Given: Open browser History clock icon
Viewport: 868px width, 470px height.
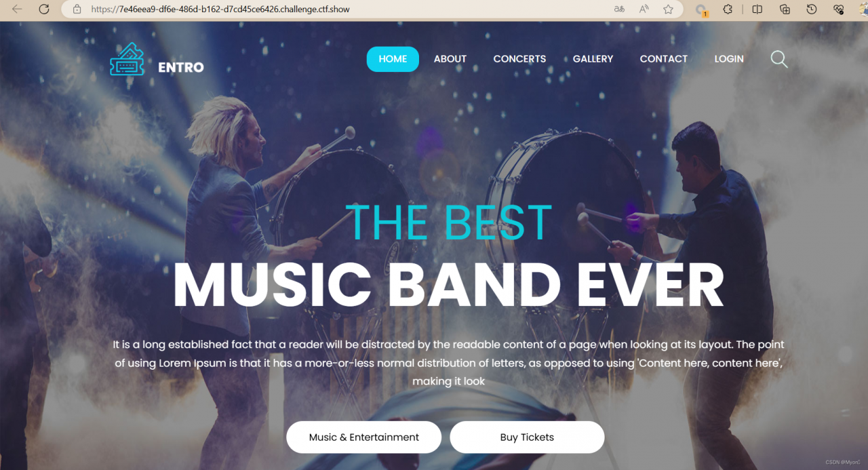Looking at the screenshot, I should tap(812, 9).
